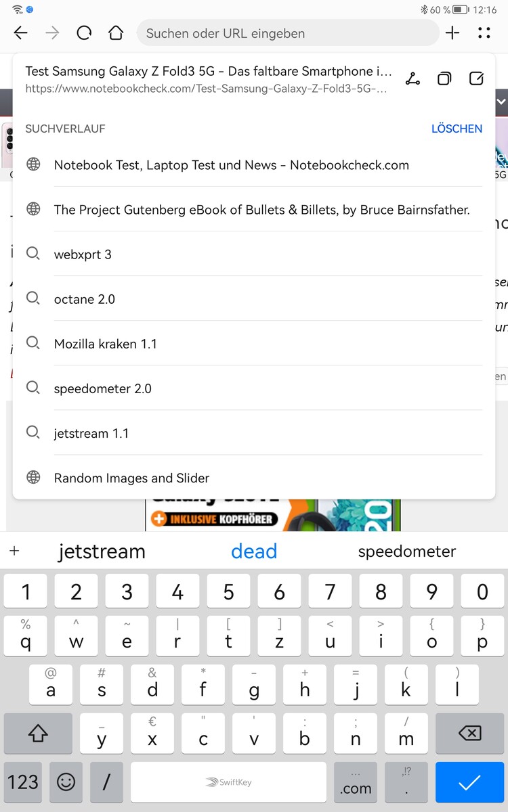Tap the letter l key
Image resolution: width=508 pixels, height=812 pixels.
click(457, 685)
